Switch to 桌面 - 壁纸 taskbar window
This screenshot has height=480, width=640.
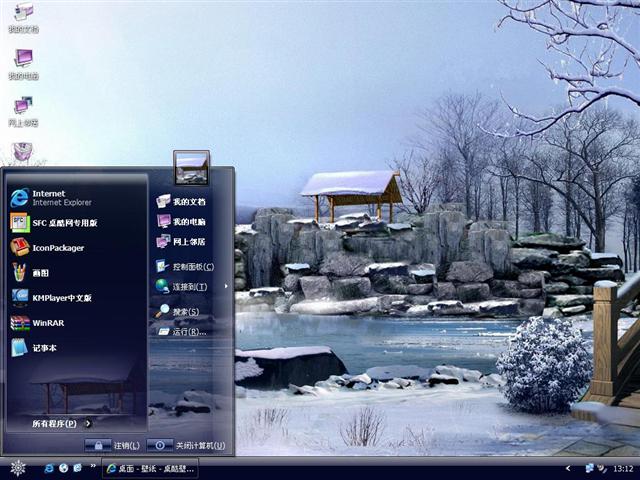(150, 468)
